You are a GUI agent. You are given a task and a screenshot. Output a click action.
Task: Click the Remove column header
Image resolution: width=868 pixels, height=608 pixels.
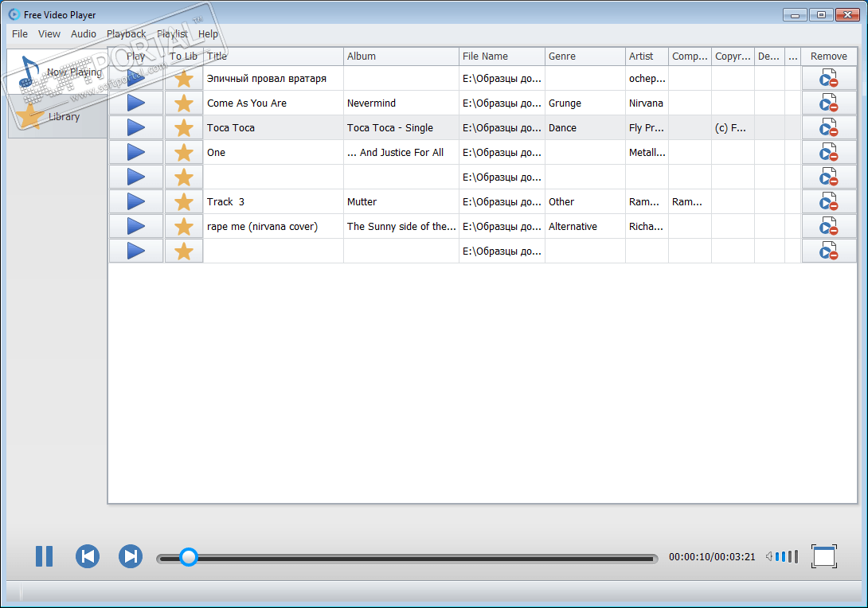coord(829,57)
